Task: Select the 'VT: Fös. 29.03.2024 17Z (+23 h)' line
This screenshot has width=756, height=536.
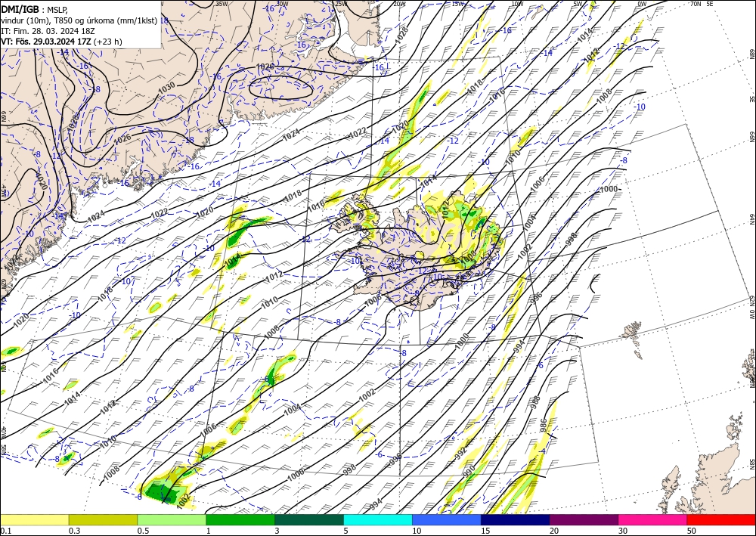Action: coord(61,42)
